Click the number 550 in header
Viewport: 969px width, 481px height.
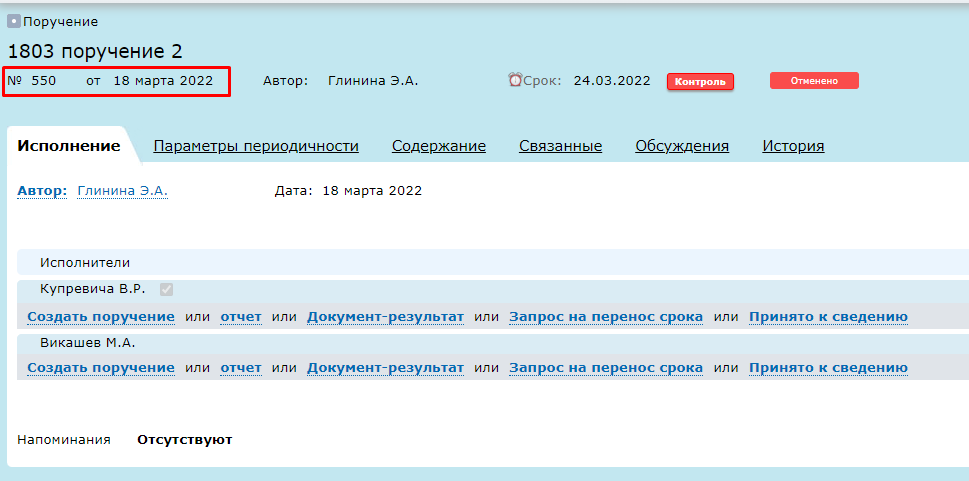coord(44,81)
